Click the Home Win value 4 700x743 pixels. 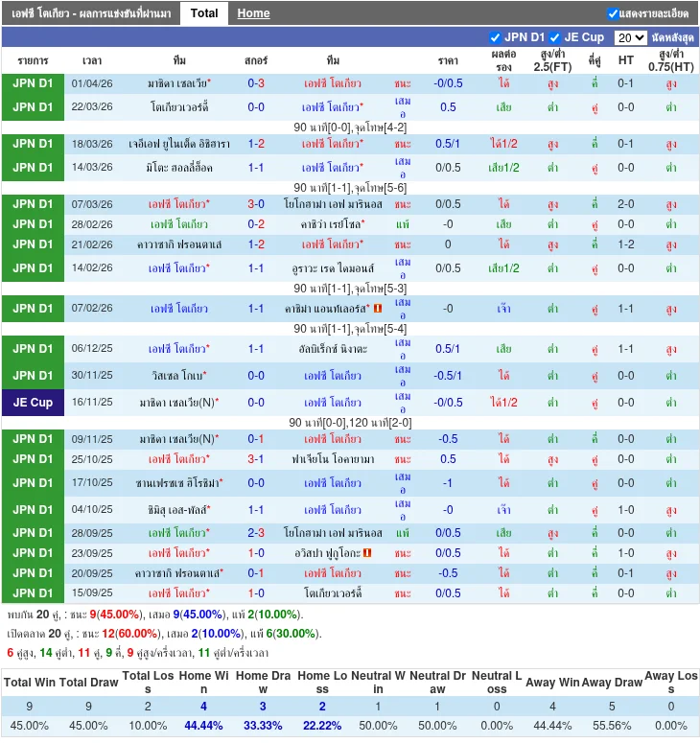203,707
